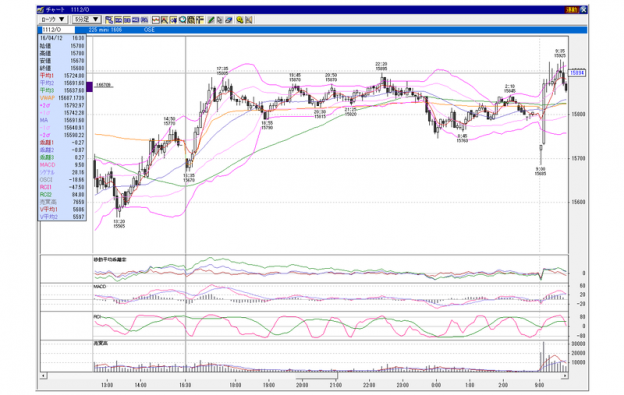Click the 1112/O symbol code input field
The width and height of the screenshot is (624, 395).
pyautogui.click(x=58, y=30)
